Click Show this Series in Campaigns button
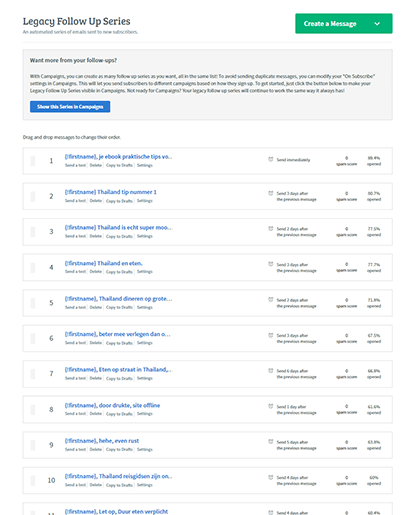Viewport: 415px width, 515px height. [70, 107]
